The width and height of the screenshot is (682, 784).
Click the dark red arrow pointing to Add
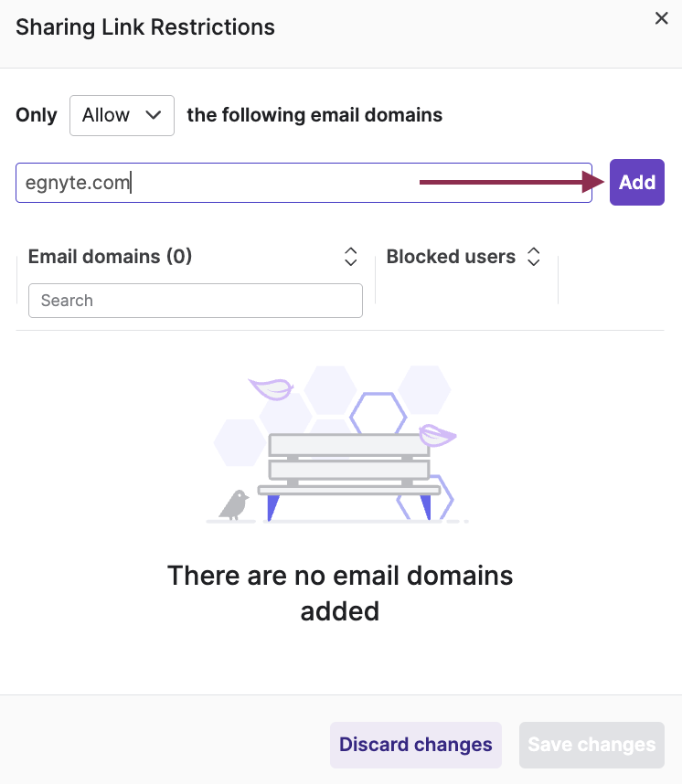pos(507,182)
